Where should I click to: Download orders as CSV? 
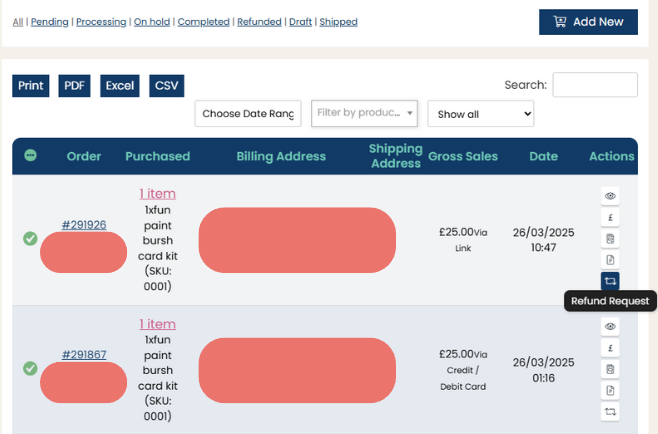tap(166, 86)
